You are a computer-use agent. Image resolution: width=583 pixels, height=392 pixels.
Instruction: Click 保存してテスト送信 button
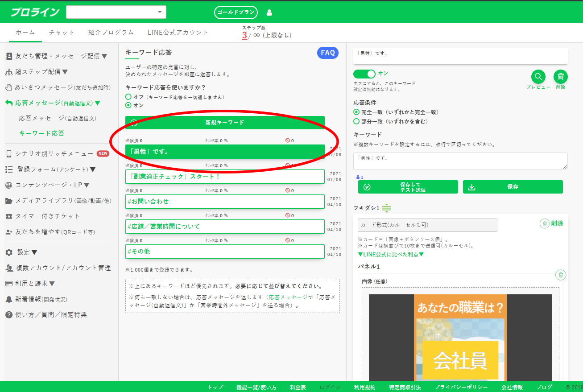click(x=408, y=187)
